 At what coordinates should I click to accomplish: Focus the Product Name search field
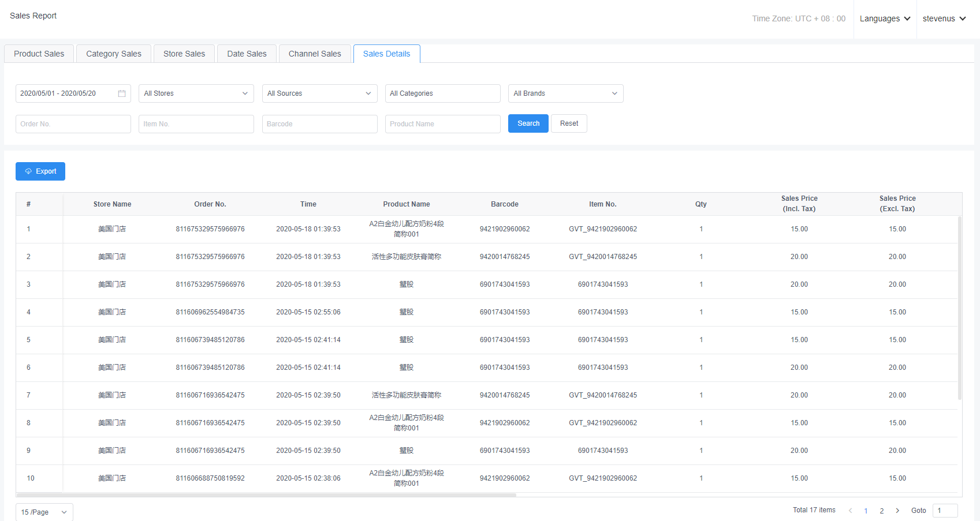pos(442,124)
